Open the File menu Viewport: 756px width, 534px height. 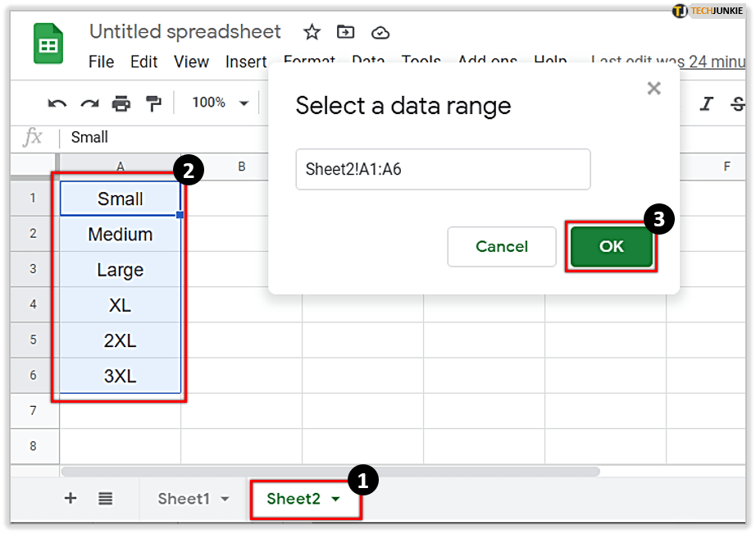tap(101, 62)
